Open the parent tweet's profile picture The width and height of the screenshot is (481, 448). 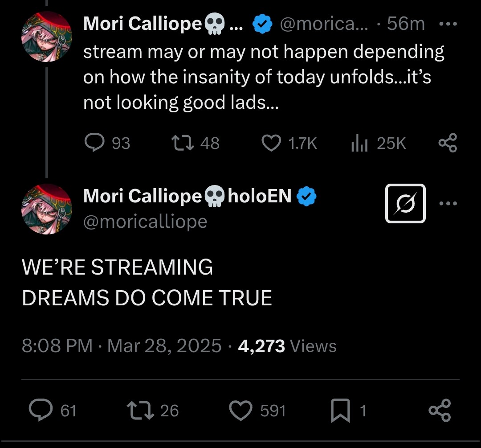pos(46,37)
